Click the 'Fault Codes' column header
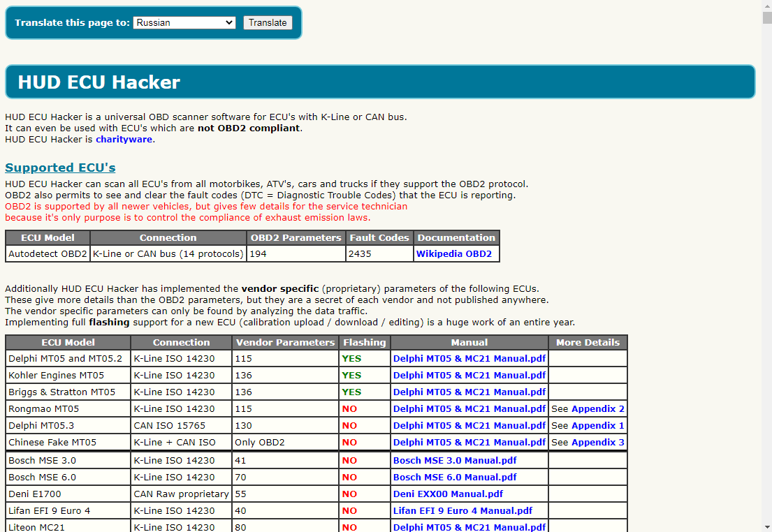 click(x=379, y=237)
